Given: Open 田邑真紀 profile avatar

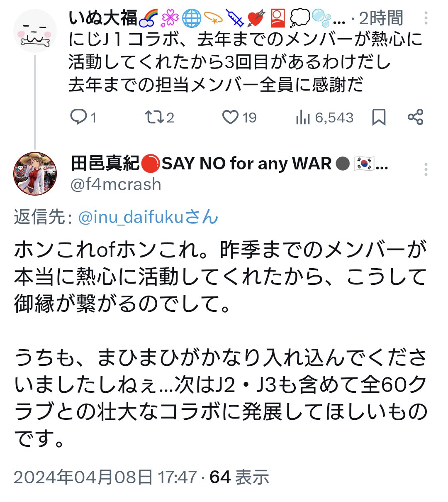Looking at the screenshot, I should click(x=35, y=174).
